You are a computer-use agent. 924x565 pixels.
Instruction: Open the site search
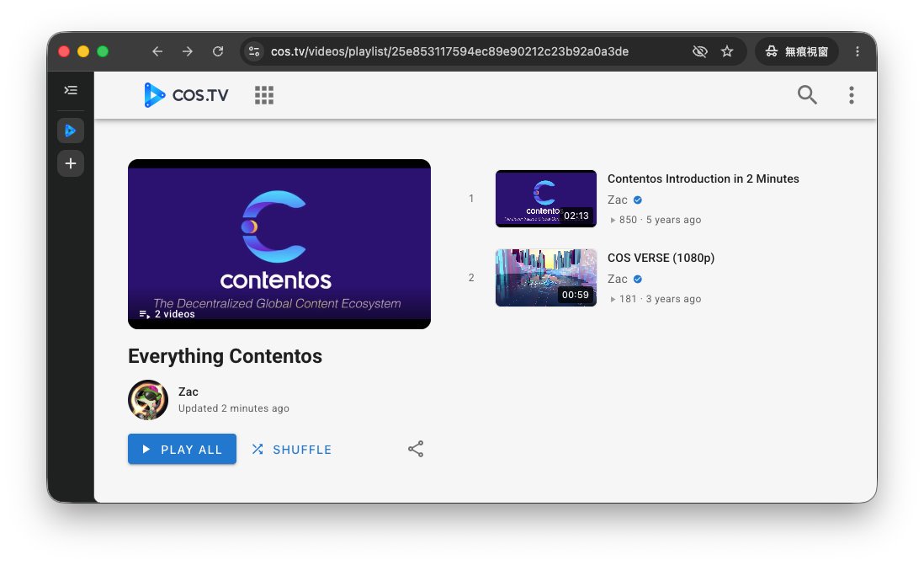(x=807, y=94)
